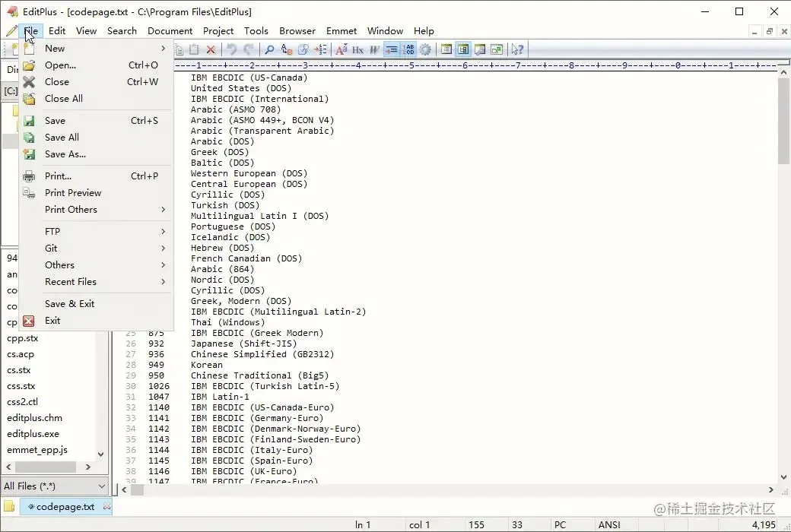Open the Project menu

point(218,30)
